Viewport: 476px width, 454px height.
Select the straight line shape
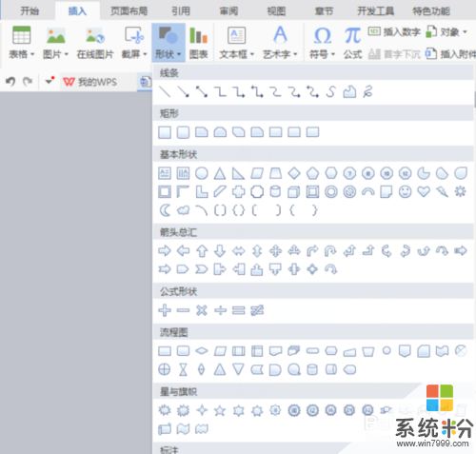(165, 91)
